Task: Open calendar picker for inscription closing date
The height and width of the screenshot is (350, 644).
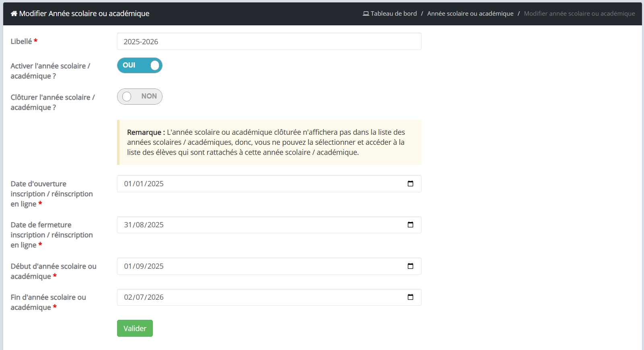Action: pyautogui.click(x=410, y=225)
